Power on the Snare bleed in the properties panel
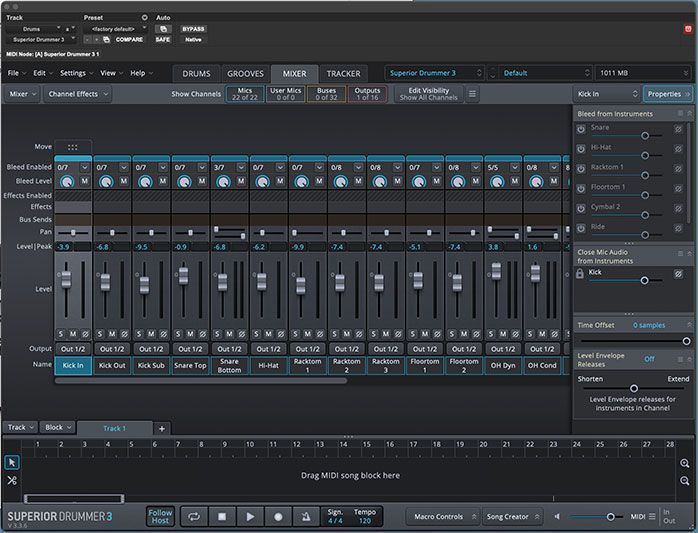The width and height of the screenshot is (698, 533). point(581,129)
